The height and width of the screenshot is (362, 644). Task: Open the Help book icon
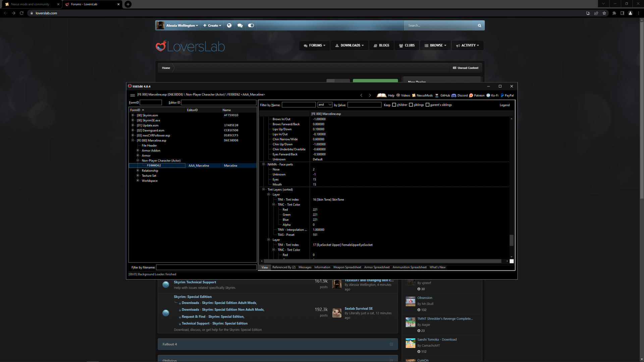[381, 95]
